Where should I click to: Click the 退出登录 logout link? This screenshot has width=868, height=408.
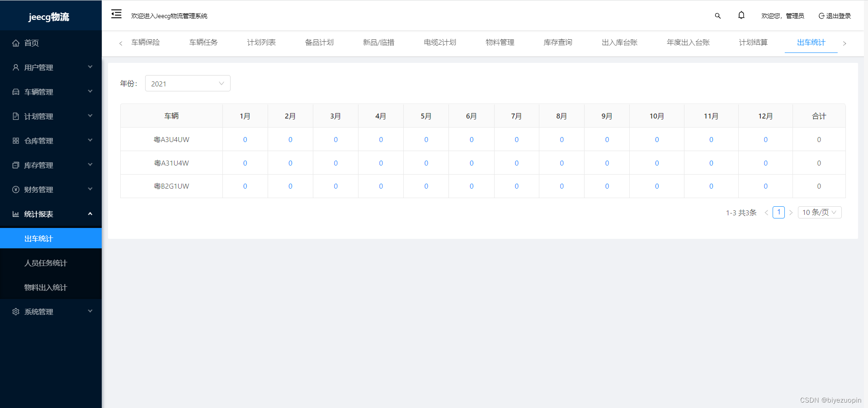[x=835, y=16]
